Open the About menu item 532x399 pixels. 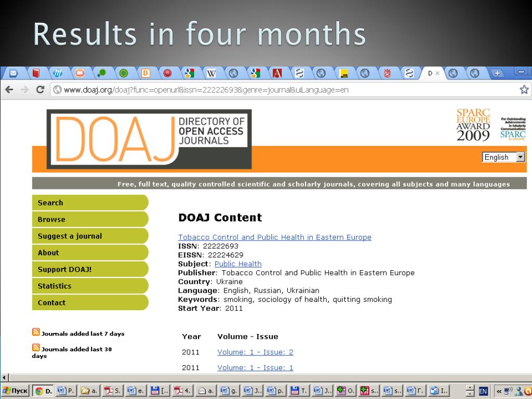pyautogui.click(x=90, y=252)
